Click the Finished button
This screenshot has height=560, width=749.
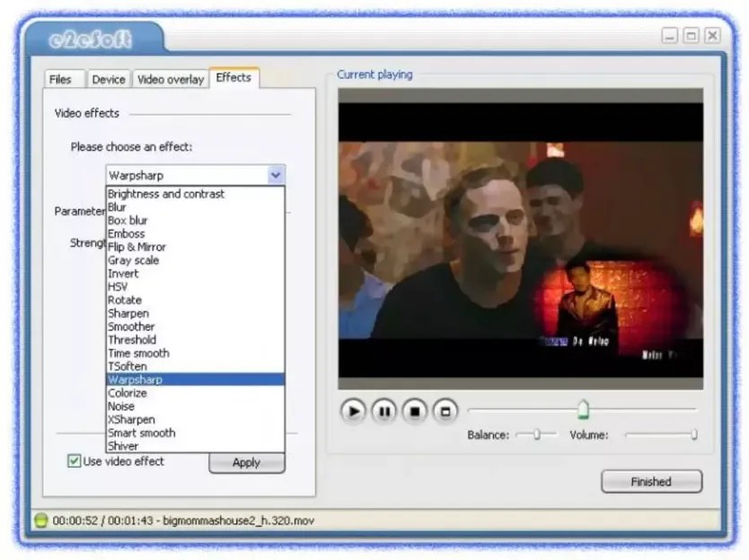coord(651,481)
